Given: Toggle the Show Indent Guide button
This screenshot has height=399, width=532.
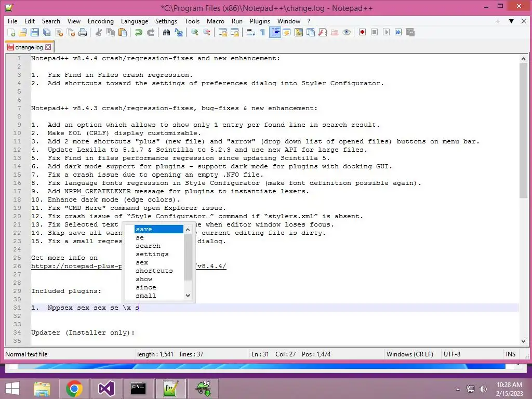Looking at the screenshot, I should pos(275,32).
